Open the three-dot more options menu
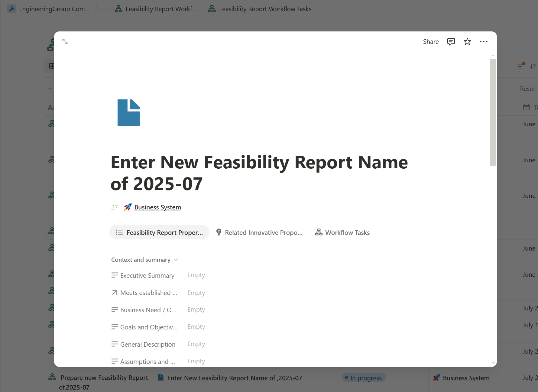Viewport: 538px width, 392px height. [x=484, y=42]
